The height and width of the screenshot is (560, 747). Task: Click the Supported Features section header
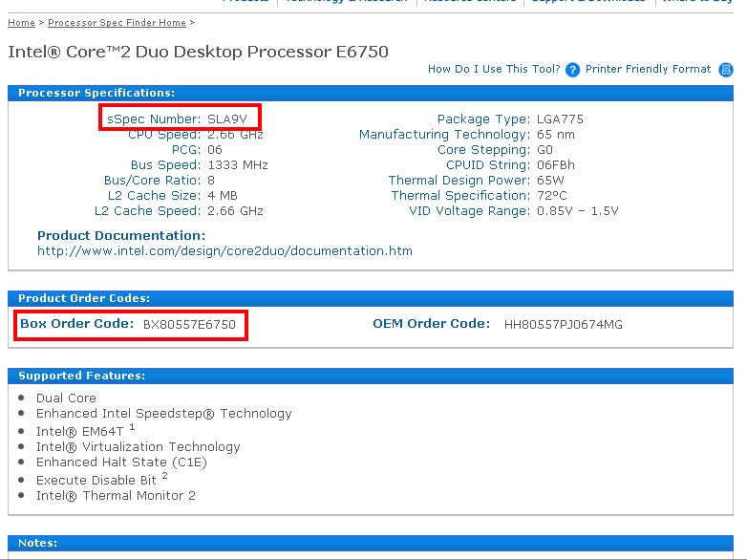click(371, 376)
